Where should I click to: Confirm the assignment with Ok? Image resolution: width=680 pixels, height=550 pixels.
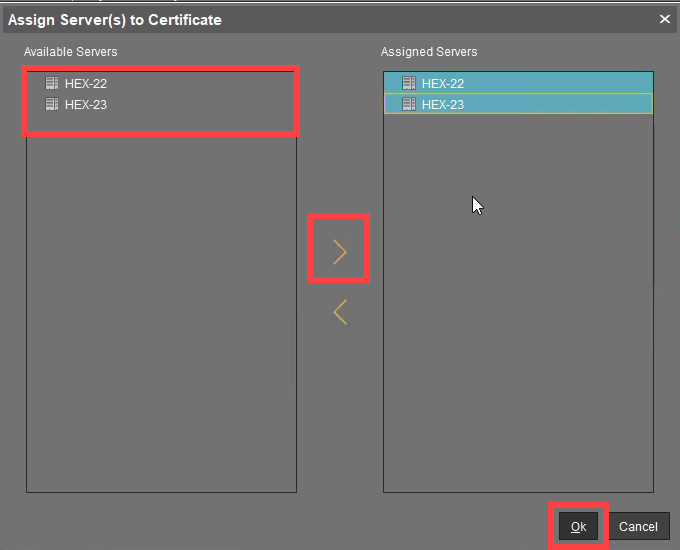578,527
